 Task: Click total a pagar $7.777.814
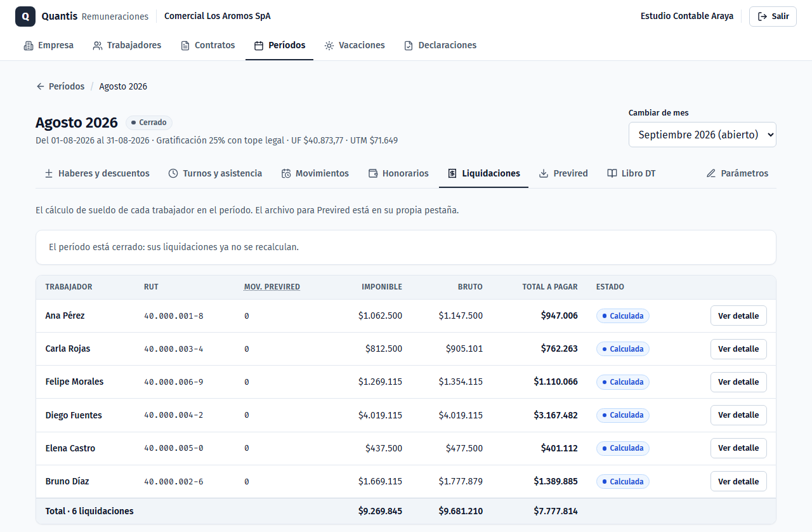(556, 511)
